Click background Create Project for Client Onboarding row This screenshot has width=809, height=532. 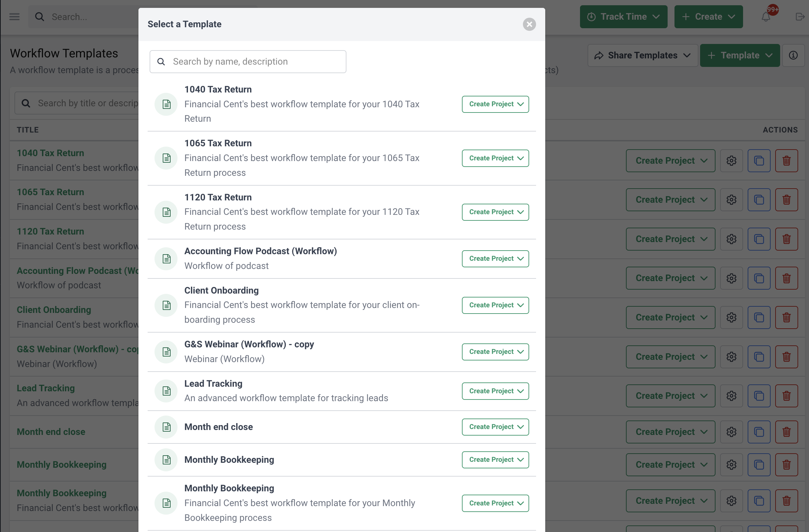tap(670, 317)
